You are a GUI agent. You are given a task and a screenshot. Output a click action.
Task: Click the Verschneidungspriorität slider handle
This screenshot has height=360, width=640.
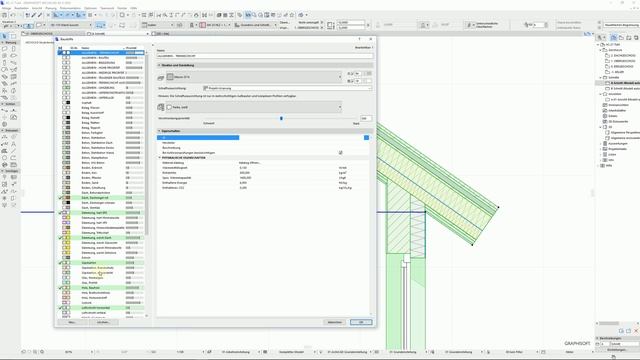pyautogui.click(x=281, y=118)
